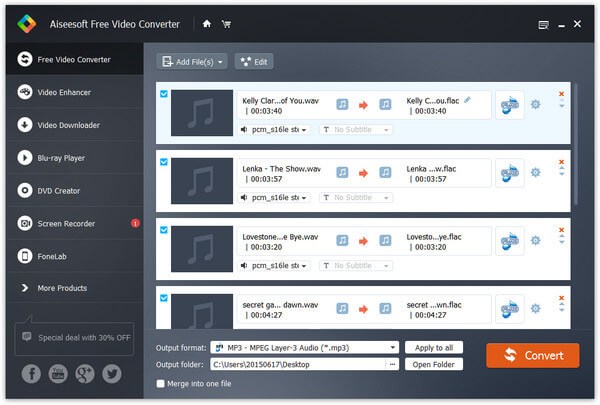Click Lenka ...w.flac output name
The height and width of the screenshot is (405, 600).
(431, 169)
